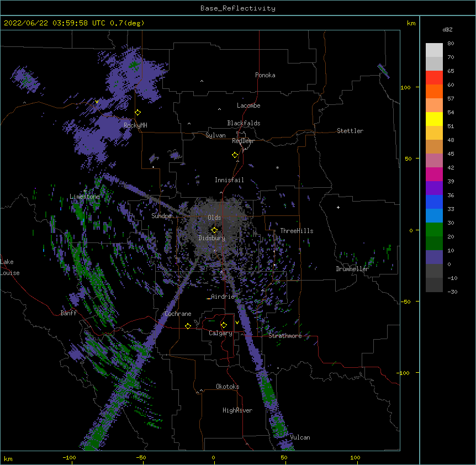Viewport: 476px width, 465px height.
Task: Select the bright yellow swatch between 54 and 51
Action: (x=434, y=119)
